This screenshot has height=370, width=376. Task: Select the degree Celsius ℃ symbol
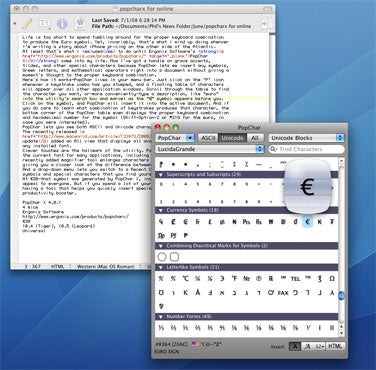click(185, 279)
